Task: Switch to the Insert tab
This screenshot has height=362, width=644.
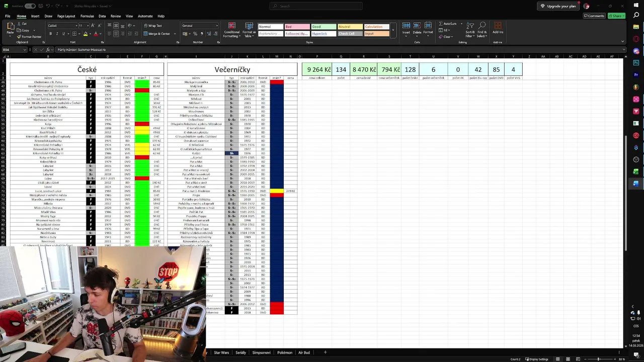Action: (35, 16)
